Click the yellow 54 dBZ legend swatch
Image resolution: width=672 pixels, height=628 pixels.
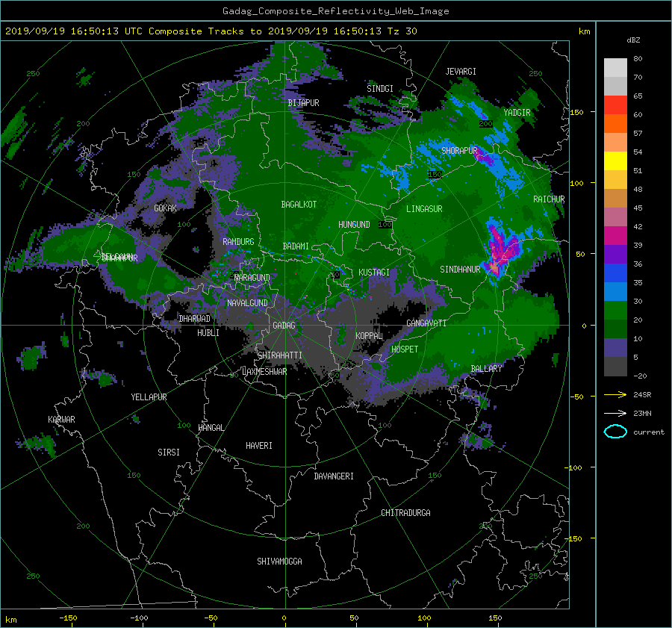pyautogui.click(x=615, y=161)
